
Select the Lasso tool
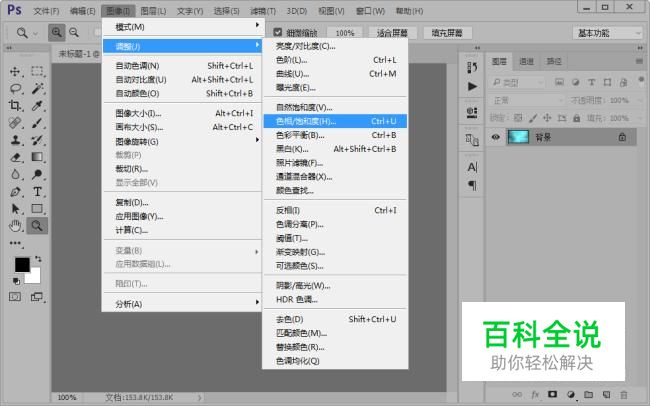(15, 88)
